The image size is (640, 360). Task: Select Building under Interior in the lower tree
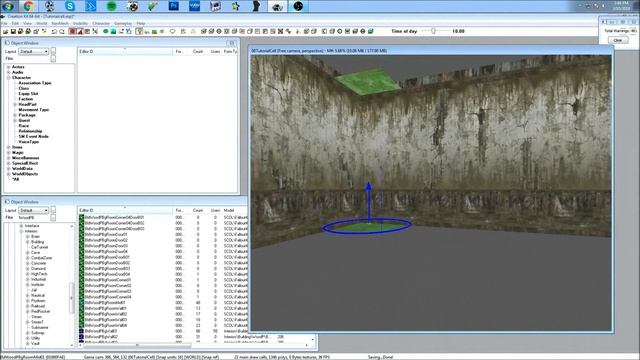37,242
